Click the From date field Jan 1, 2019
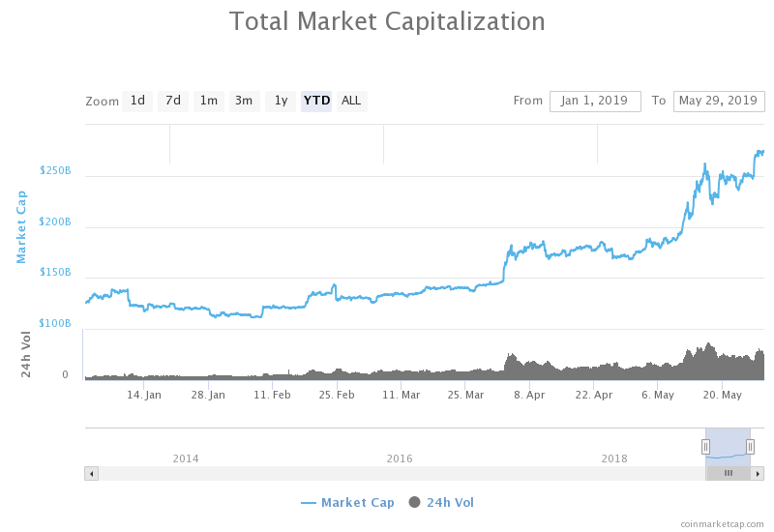The width and height of the screenshot is (774, 532). [595, 101]
